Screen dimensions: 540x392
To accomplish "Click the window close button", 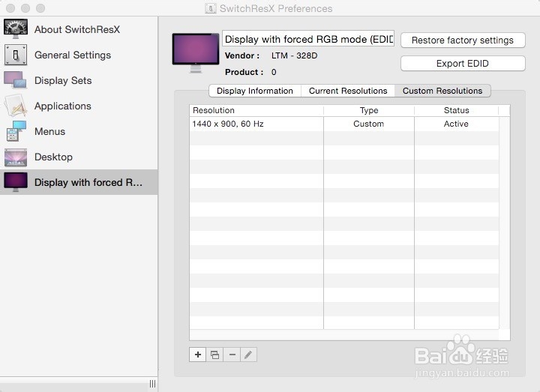I will click(10, 8).
